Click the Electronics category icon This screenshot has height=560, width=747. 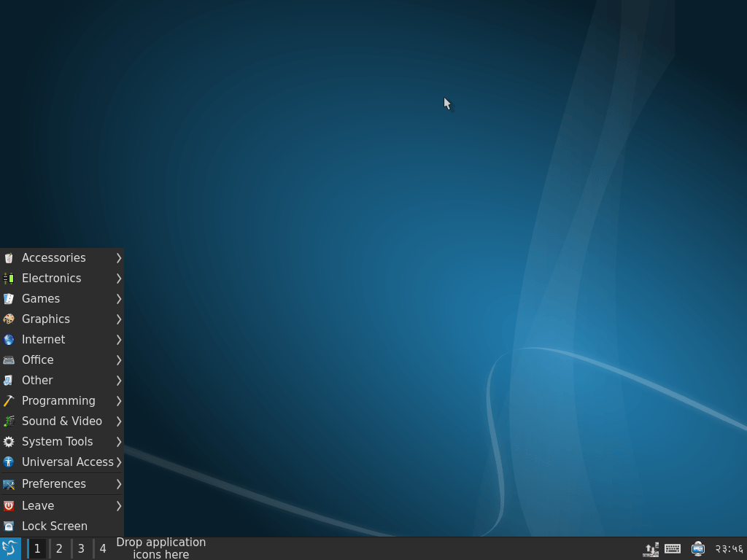click(x=9, y=279)
